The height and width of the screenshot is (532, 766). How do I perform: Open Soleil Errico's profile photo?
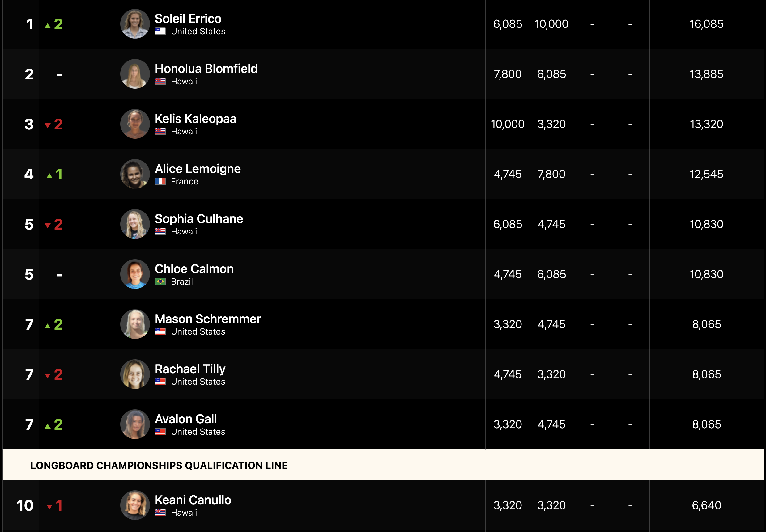[135, 24]
